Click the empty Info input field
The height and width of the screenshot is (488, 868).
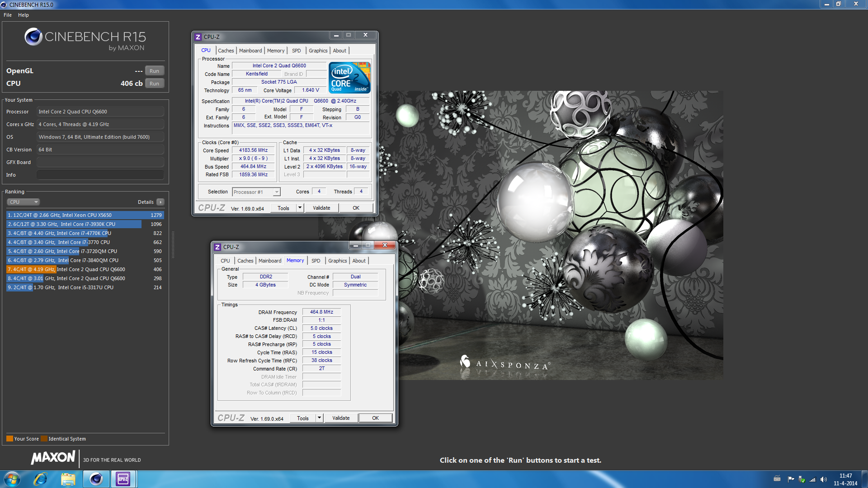click(100, 175)
